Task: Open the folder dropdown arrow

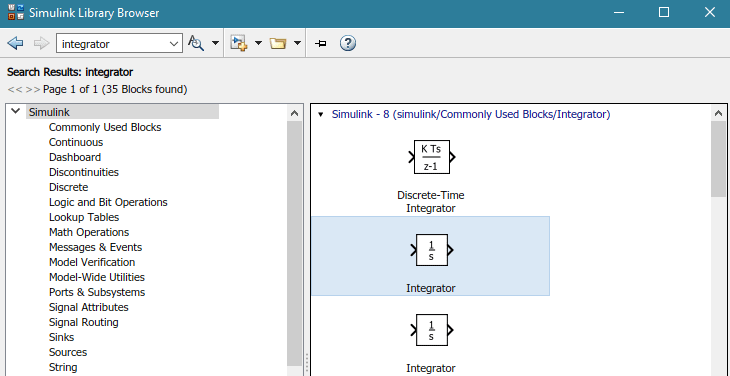Action: [x=297, y=44]
